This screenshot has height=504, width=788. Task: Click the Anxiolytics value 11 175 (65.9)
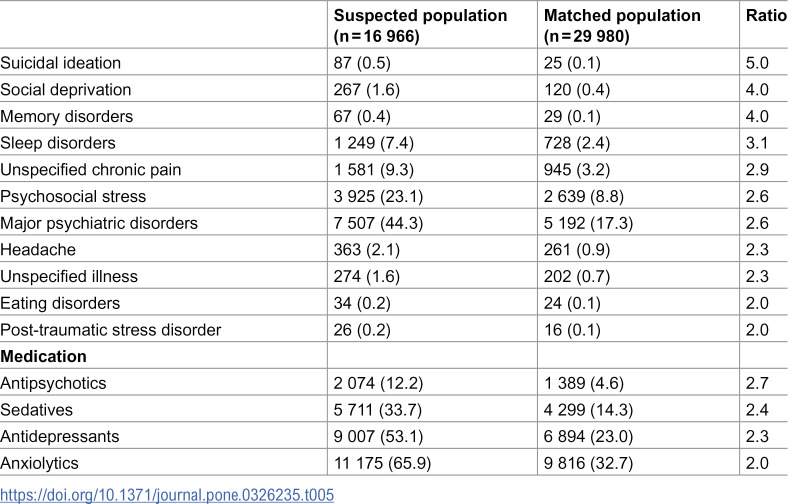[382, 463]
